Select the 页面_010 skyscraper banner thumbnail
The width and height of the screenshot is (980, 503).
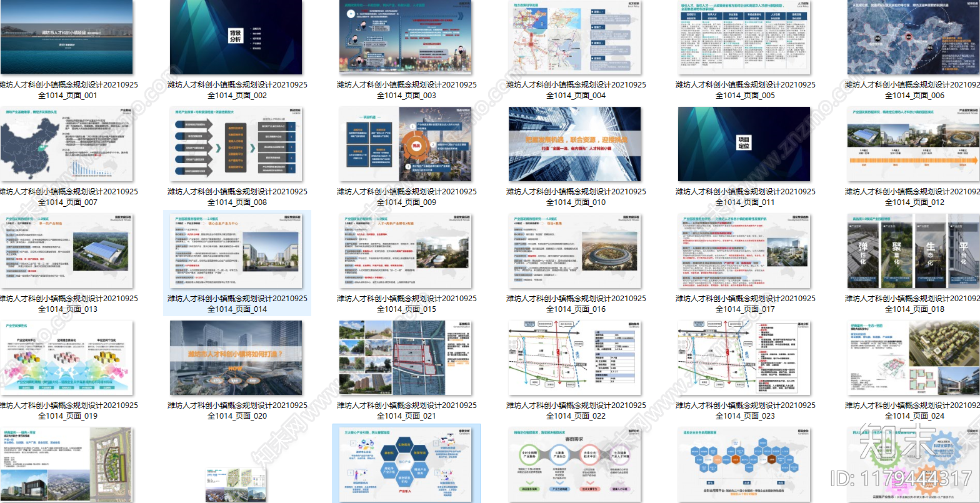[x=574, y=144]
